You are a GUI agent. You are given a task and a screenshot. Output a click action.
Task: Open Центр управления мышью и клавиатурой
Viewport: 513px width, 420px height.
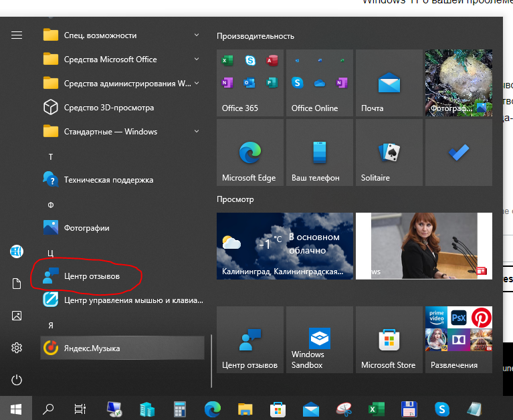[122, 300]
